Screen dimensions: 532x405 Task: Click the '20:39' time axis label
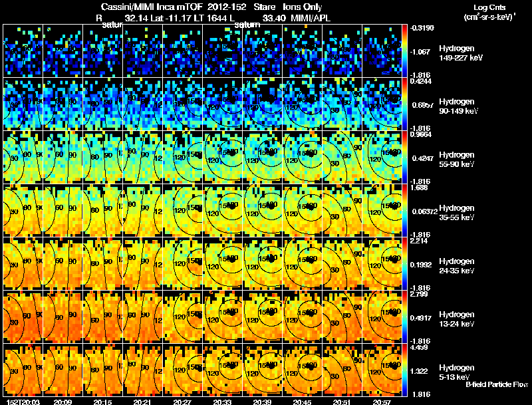click(262, 402)
